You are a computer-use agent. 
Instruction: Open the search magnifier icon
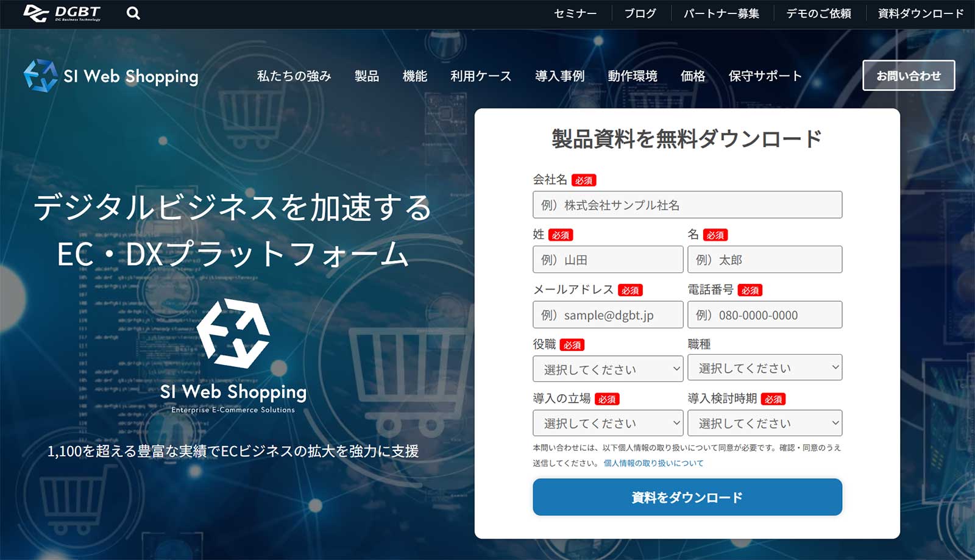point(133,13)
